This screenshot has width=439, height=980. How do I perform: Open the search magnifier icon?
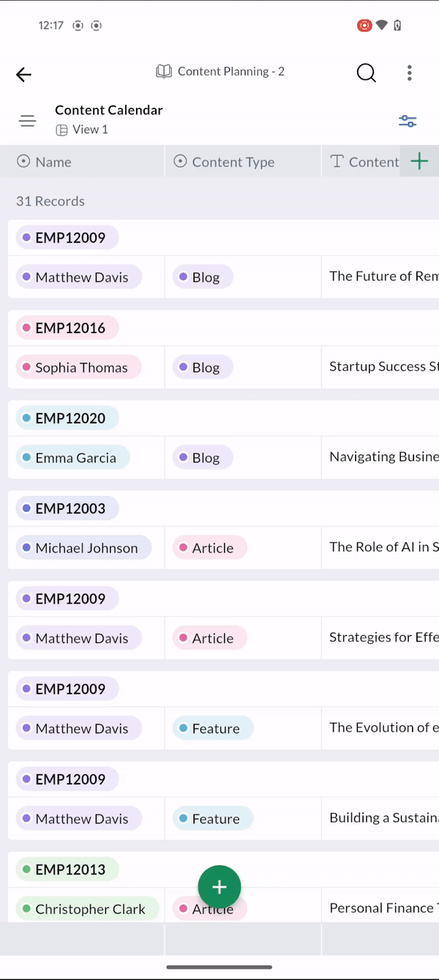tap(366, 73)
